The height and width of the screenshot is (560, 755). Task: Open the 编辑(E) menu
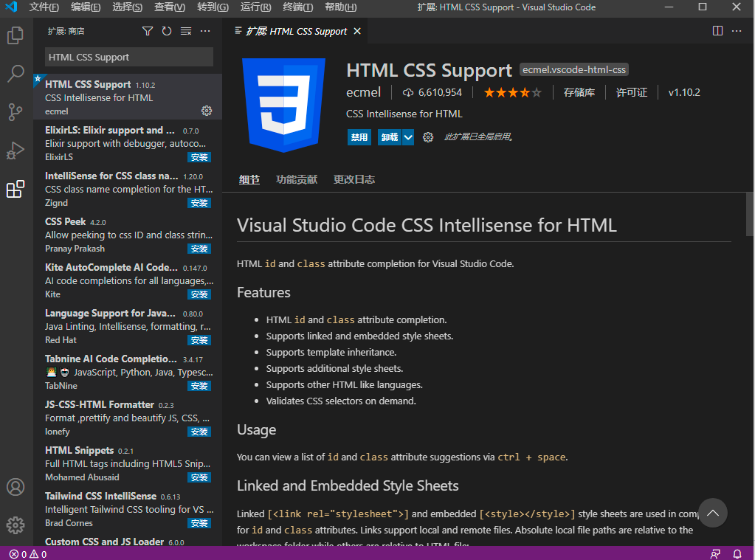[86, 7]
